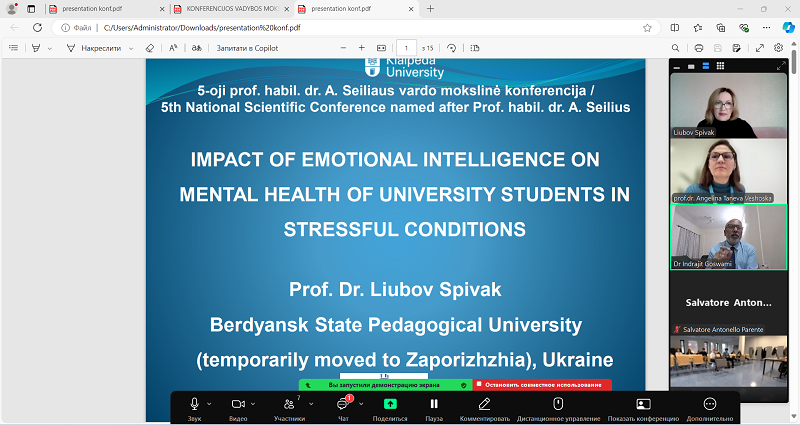Expand the Накреслити draw options arrow
Viewport: 800px width, 425px height.
131,48
